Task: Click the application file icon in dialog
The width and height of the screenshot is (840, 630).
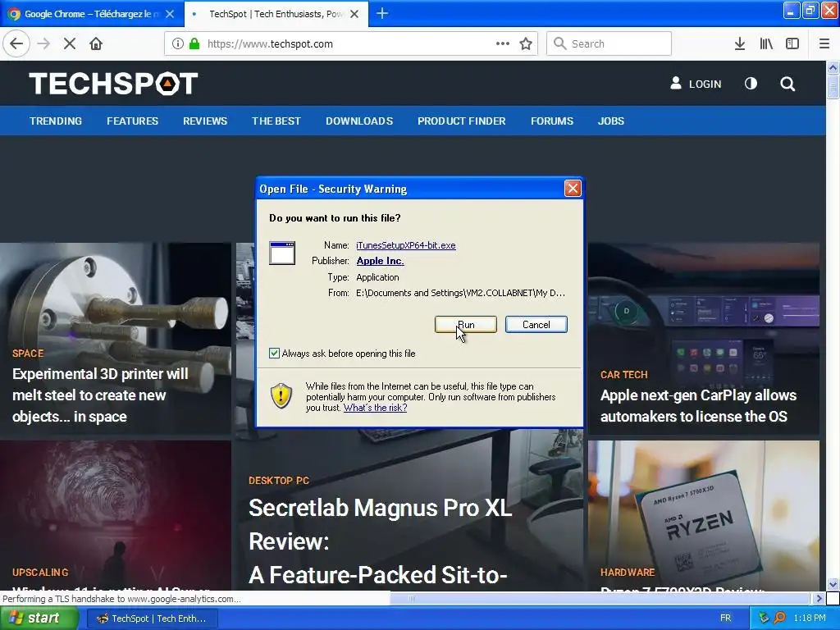Action: click(282, 253)
